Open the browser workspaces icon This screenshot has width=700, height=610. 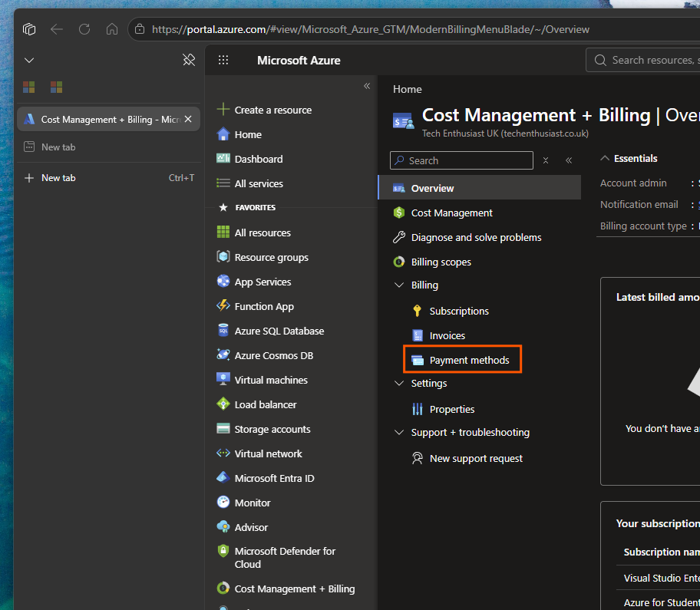[x=29, y=29]
